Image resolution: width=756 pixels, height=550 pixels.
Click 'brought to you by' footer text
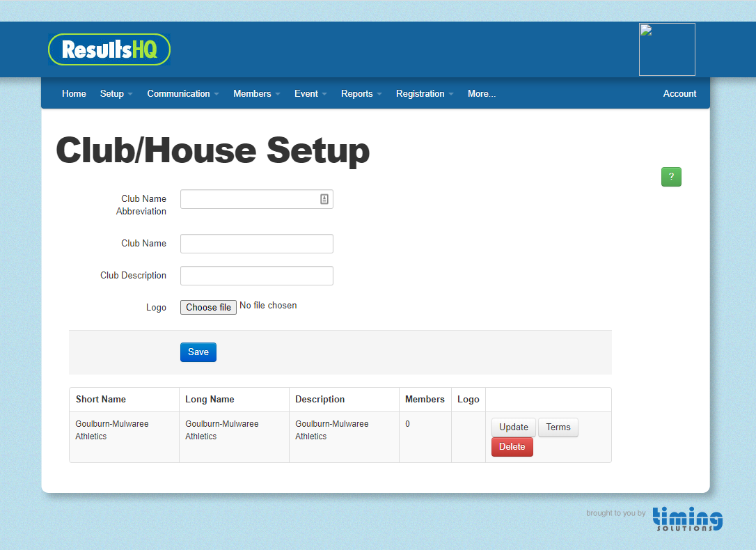[615, 513]
